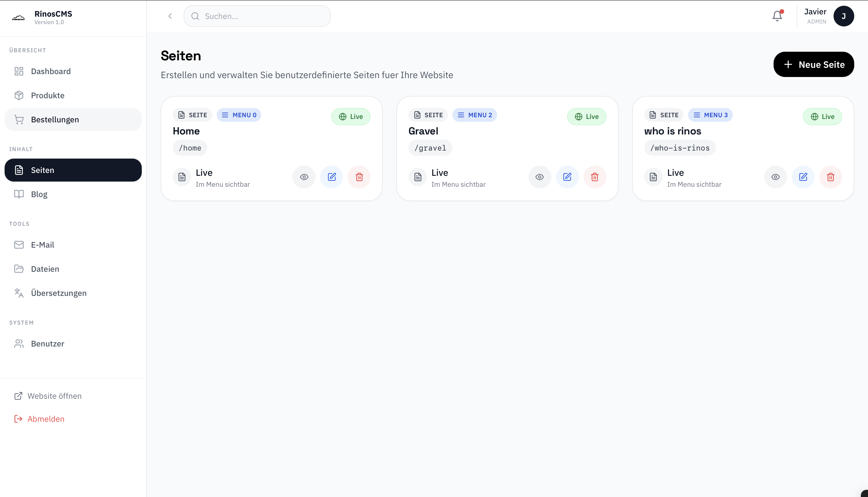Delete the Gravel page

click(595, 177)
